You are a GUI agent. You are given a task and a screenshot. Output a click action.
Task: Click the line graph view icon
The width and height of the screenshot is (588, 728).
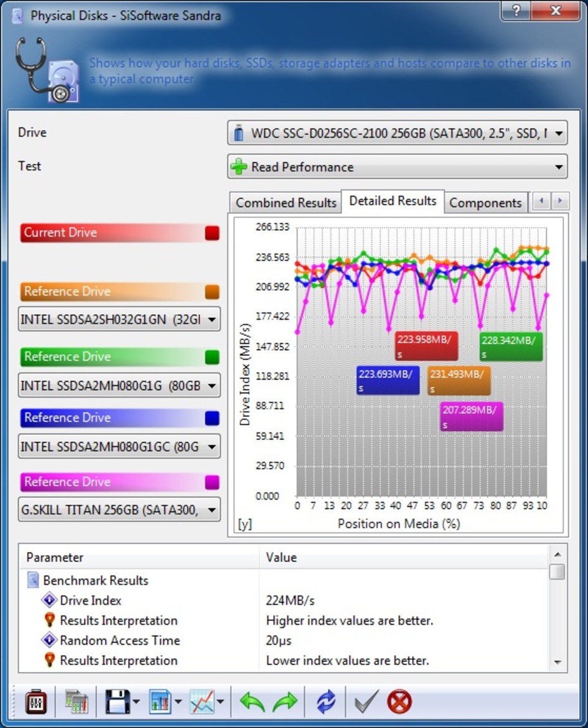[x=202, y=702]
